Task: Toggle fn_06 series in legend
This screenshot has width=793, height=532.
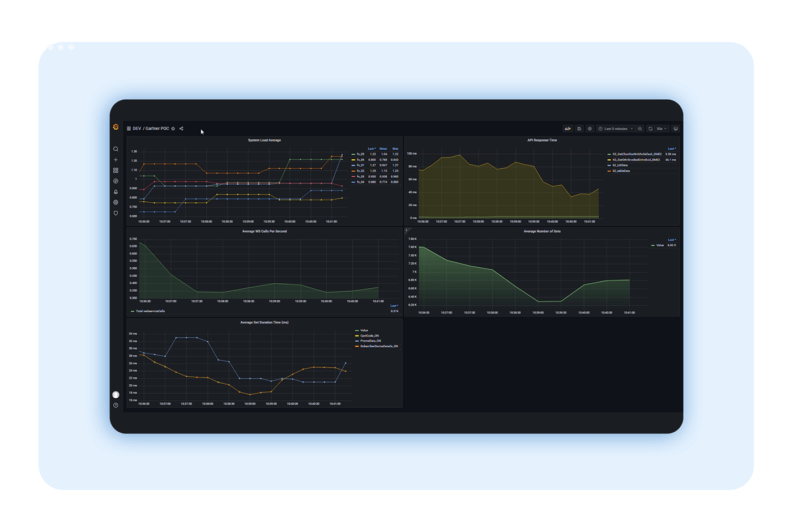Action: pos(361,160)
